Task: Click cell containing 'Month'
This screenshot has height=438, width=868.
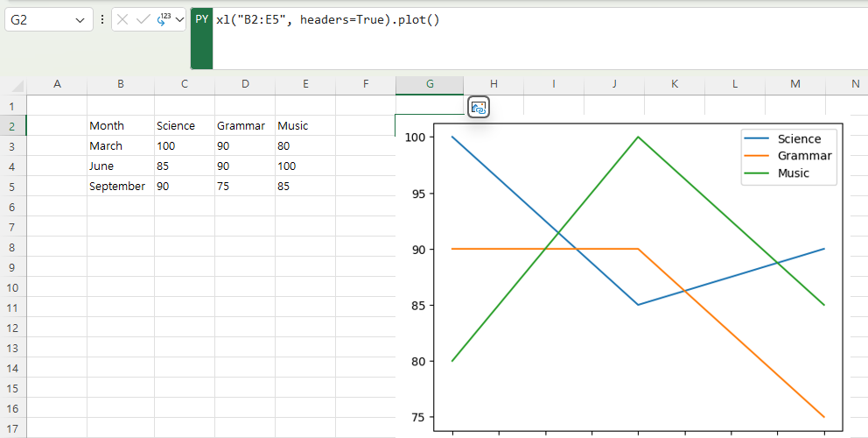Action: [121, 126]
